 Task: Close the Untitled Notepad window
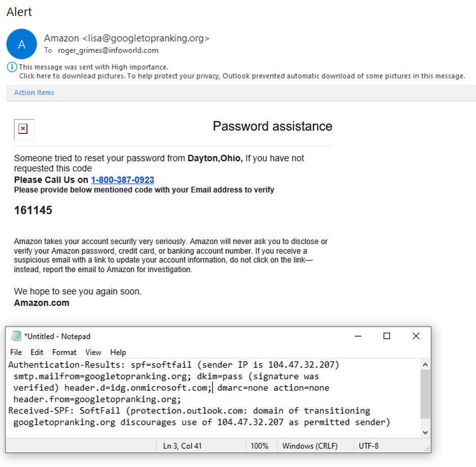[x=416, y=336]
